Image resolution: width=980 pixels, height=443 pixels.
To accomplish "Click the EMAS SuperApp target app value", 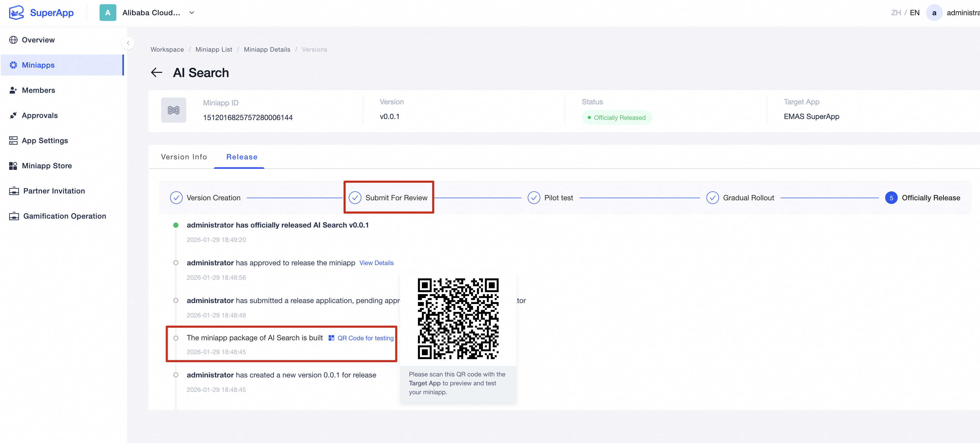I will pos(812,116).
